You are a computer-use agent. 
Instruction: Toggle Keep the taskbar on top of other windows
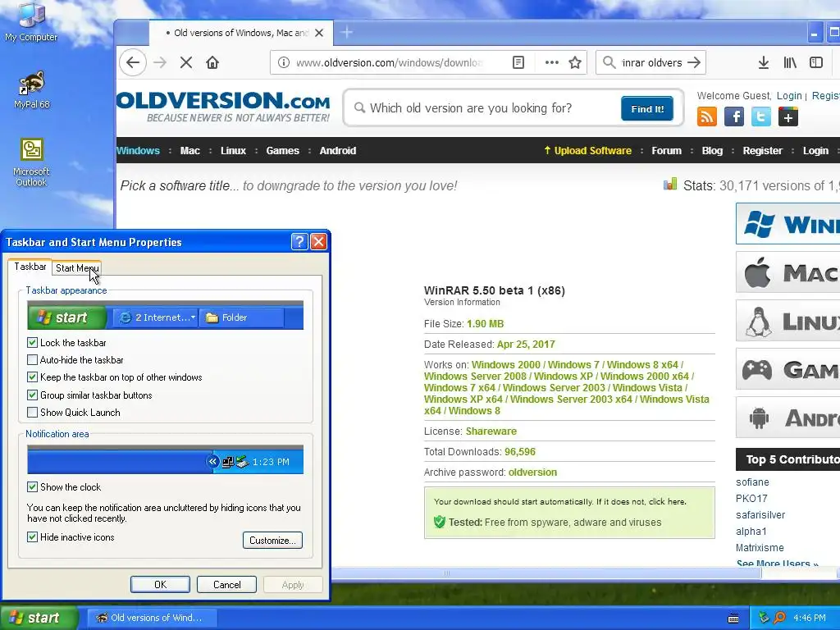32,377
